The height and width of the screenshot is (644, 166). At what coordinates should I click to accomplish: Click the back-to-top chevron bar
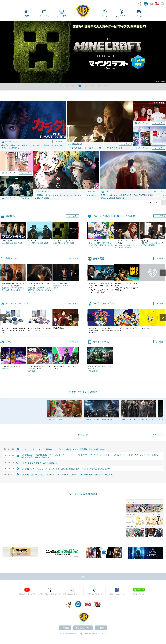click(x=83, y=577)
